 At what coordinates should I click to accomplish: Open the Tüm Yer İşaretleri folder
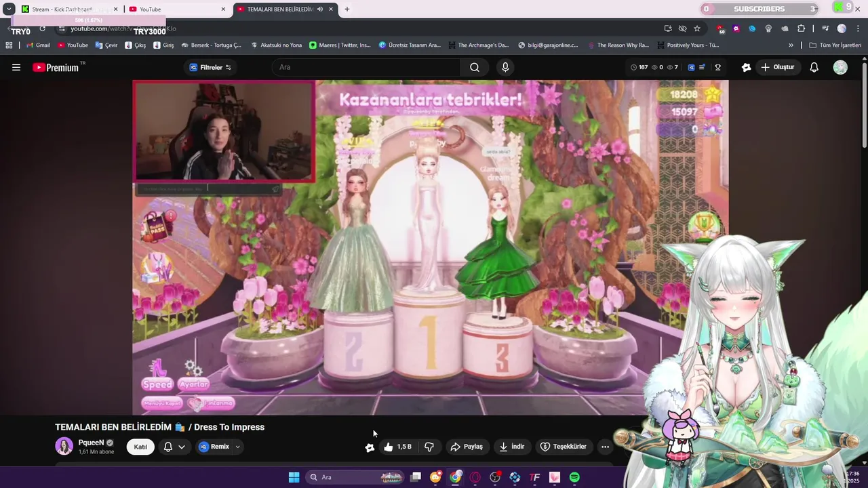[835, 45]
